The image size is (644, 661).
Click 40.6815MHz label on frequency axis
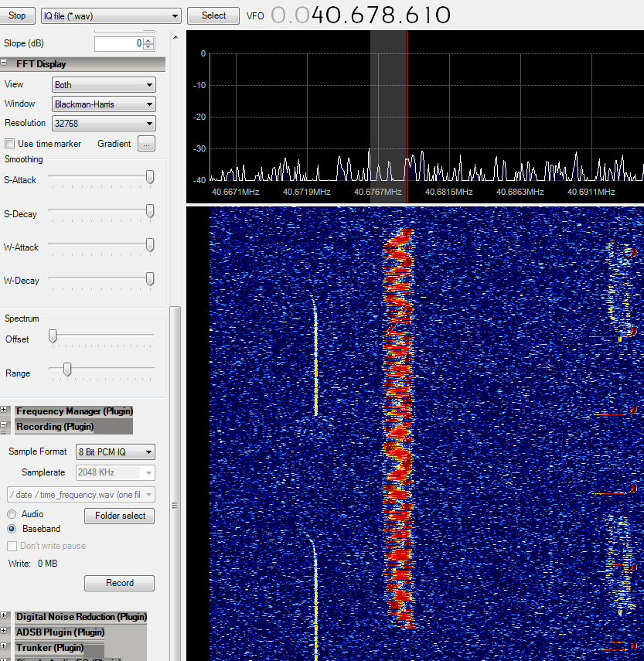tap(448, 192)
